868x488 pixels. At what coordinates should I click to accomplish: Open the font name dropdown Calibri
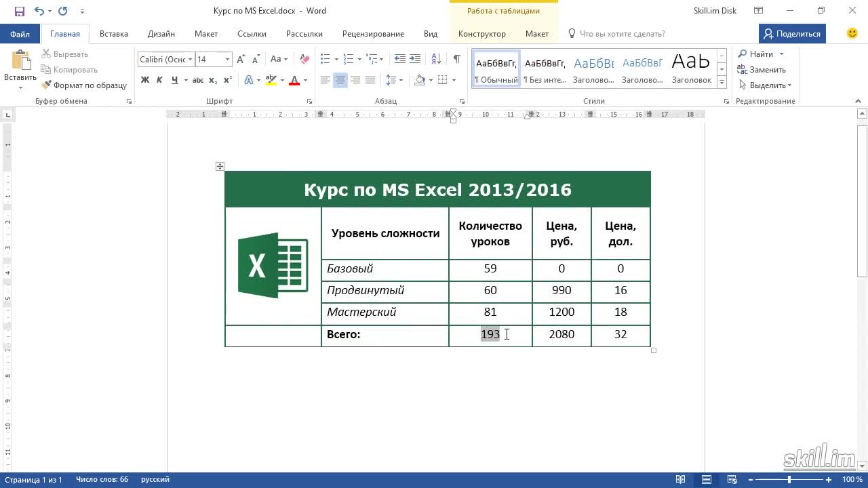pyautogui.click(x=191, y=60)
